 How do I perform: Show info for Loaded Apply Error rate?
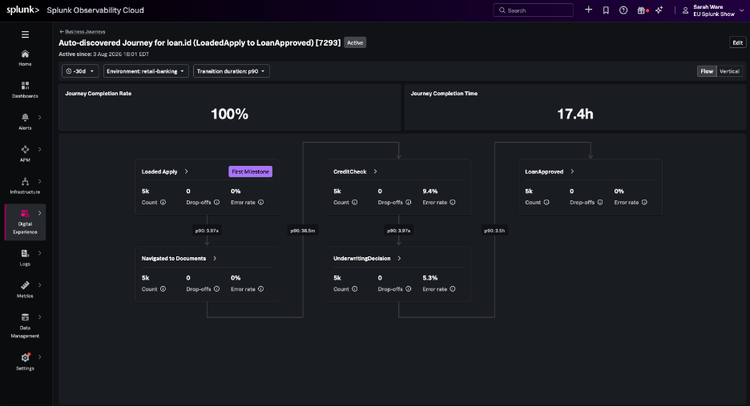pos(261,202)
